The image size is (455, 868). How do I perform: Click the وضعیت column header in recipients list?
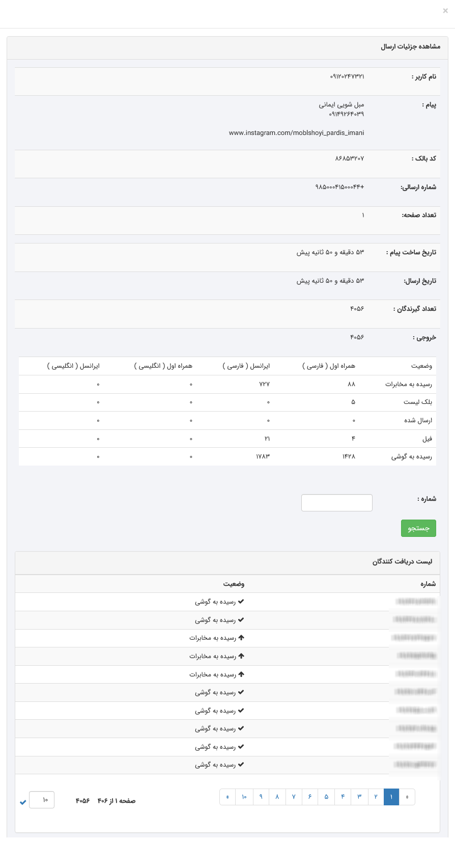pos(234,584)
